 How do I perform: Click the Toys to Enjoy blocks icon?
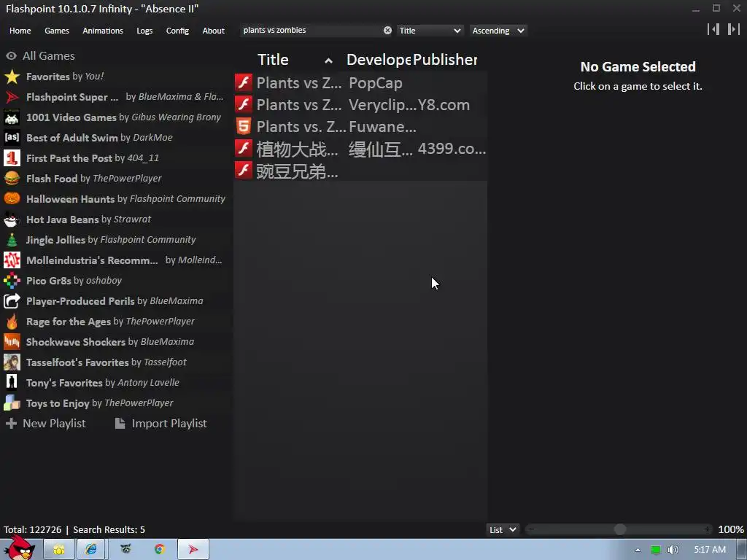coord(12,403)
